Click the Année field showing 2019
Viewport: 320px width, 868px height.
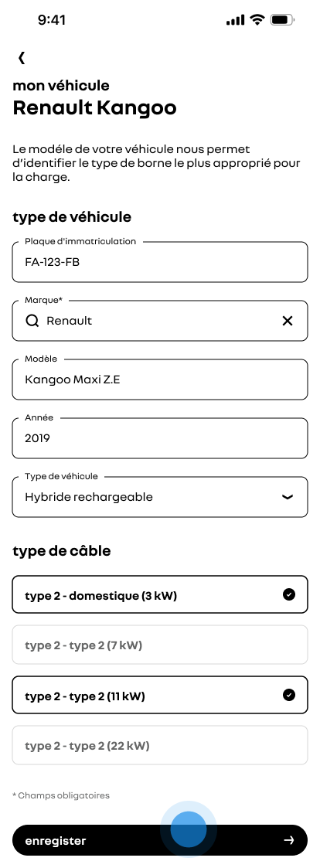[x=160, y=438]
